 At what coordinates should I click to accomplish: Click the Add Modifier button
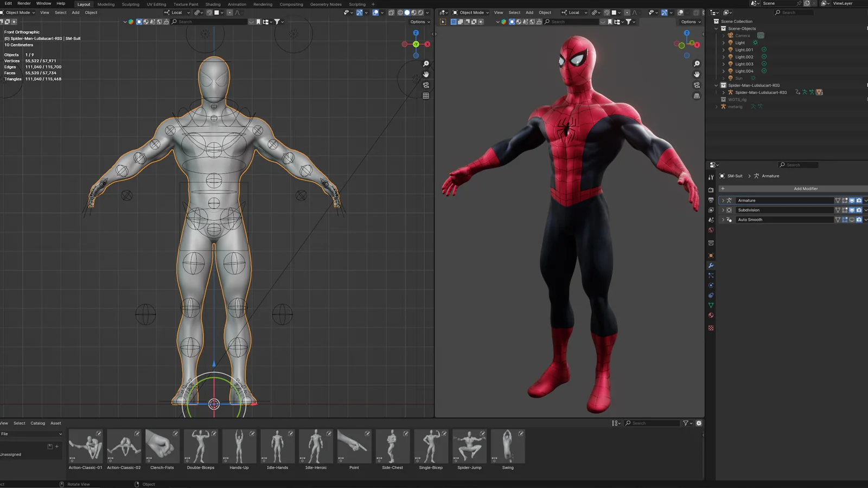(806, 188)
